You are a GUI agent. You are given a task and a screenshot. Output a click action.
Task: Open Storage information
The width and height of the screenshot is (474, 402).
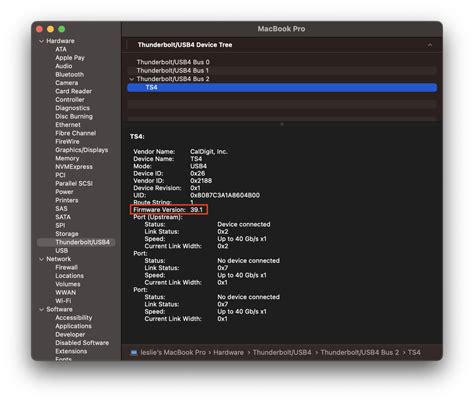point(67,234)
